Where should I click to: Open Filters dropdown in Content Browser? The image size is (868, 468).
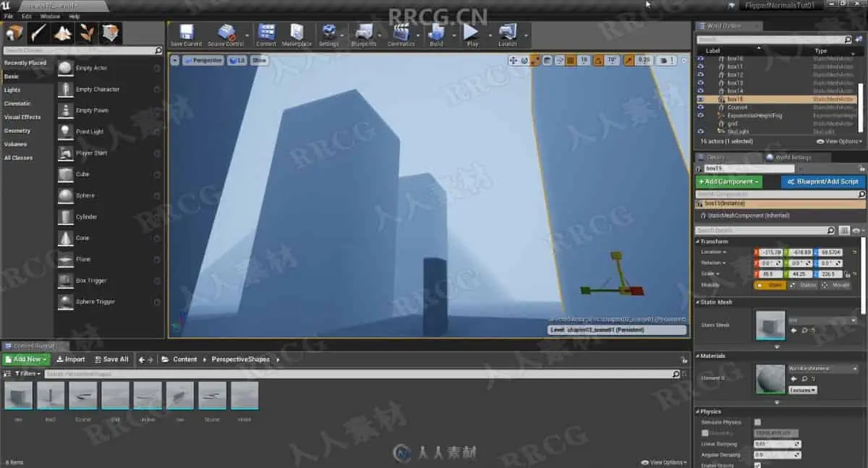point(27,374)
